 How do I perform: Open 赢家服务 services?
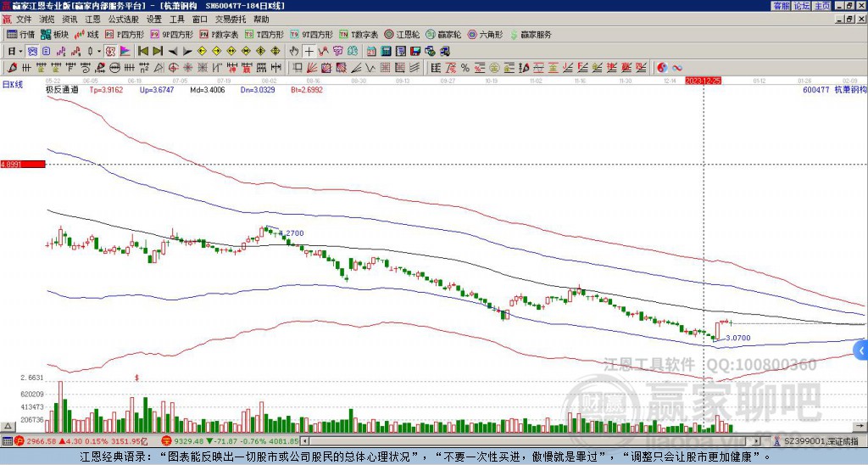tap(531, 34)
